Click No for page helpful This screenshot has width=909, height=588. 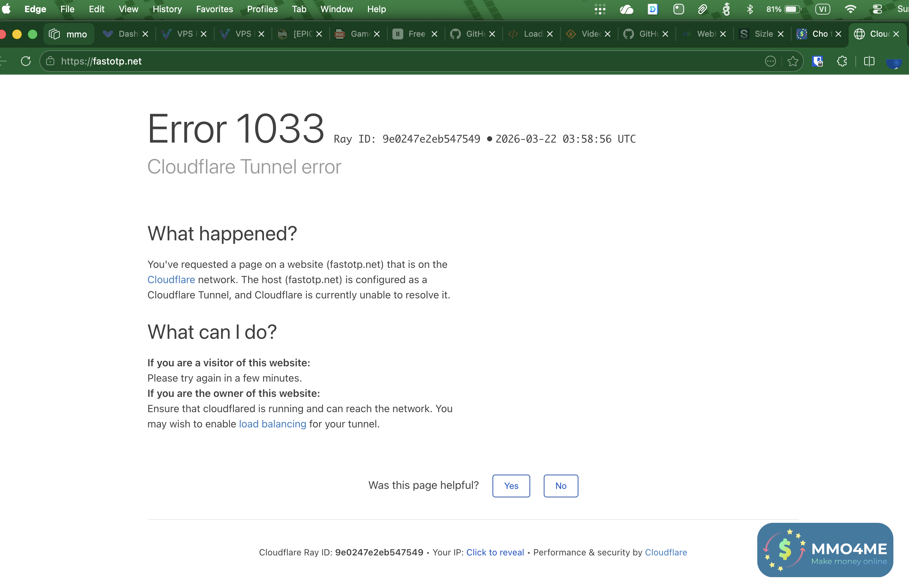click(560, 486)
